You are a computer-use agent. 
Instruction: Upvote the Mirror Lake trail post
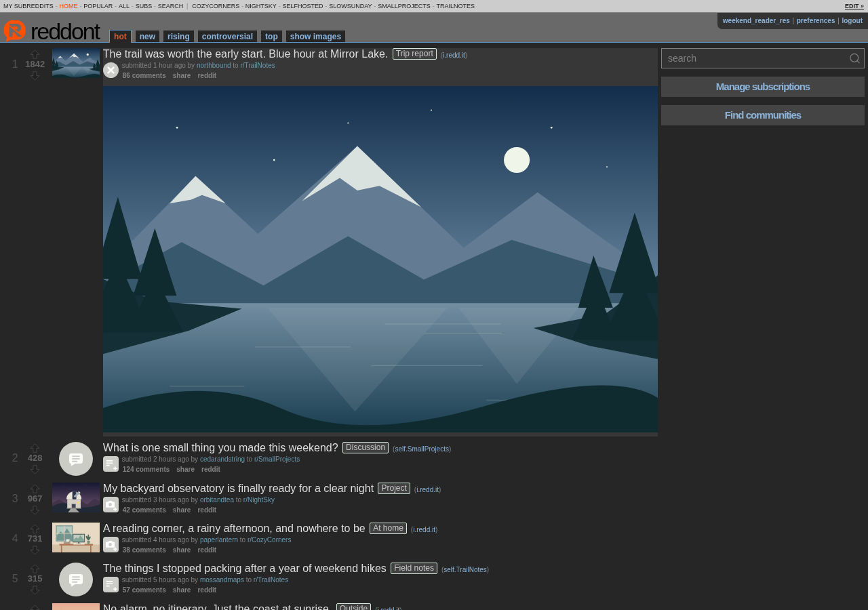pos(35,54)
